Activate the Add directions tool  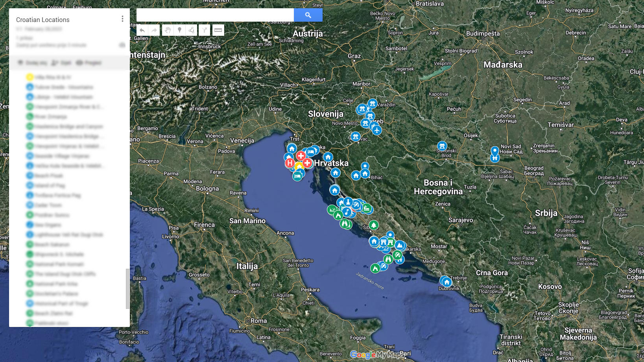(x=204, y=30)
